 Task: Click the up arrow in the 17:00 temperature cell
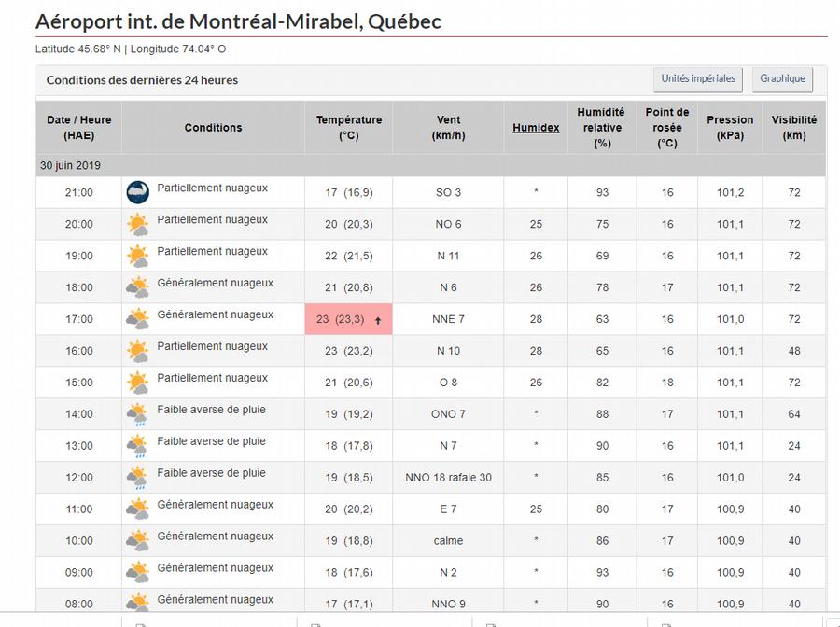tap(378, 320)
